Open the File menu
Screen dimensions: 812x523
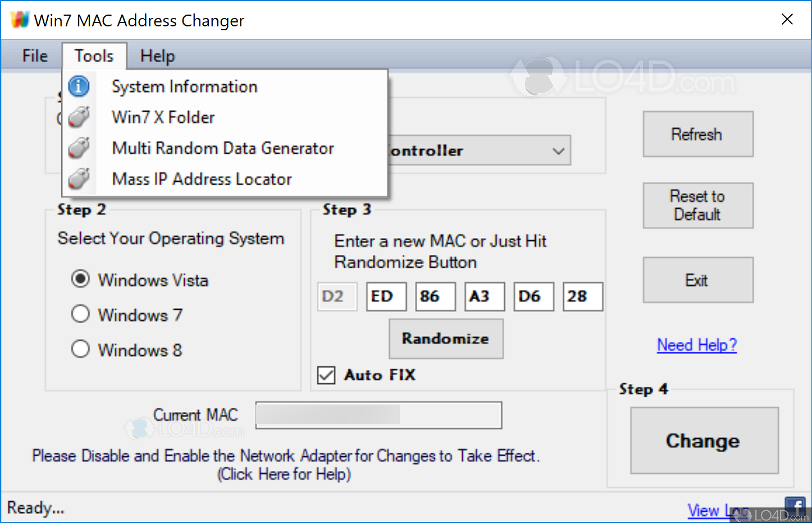(x=35, y=56)
